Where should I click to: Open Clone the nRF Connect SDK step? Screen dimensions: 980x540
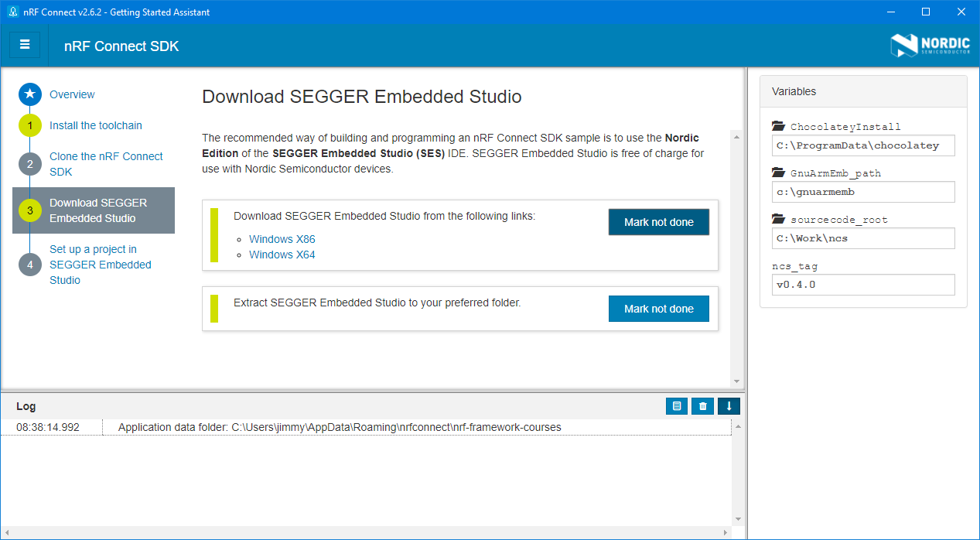coord(106,164)
